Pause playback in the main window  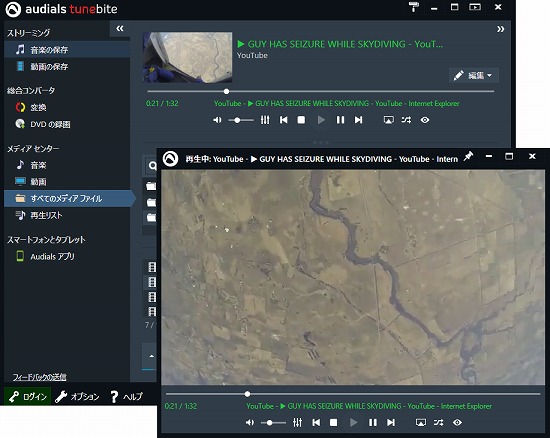coord(340,120)
